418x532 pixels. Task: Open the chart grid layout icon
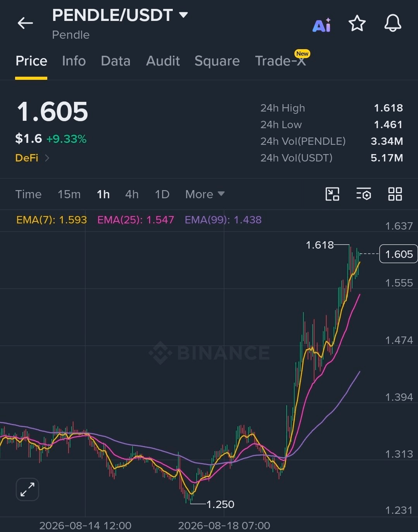click(x=395, y=194)
